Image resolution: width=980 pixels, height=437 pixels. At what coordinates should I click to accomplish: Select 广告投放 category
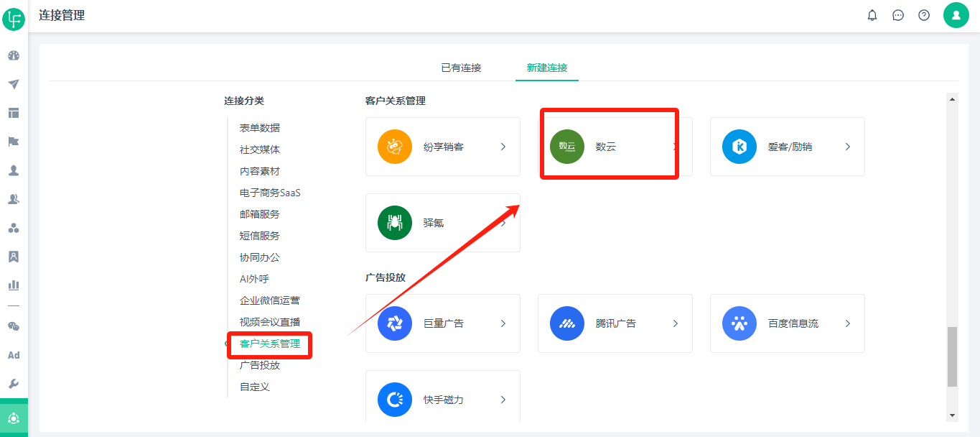coord(260,365)
